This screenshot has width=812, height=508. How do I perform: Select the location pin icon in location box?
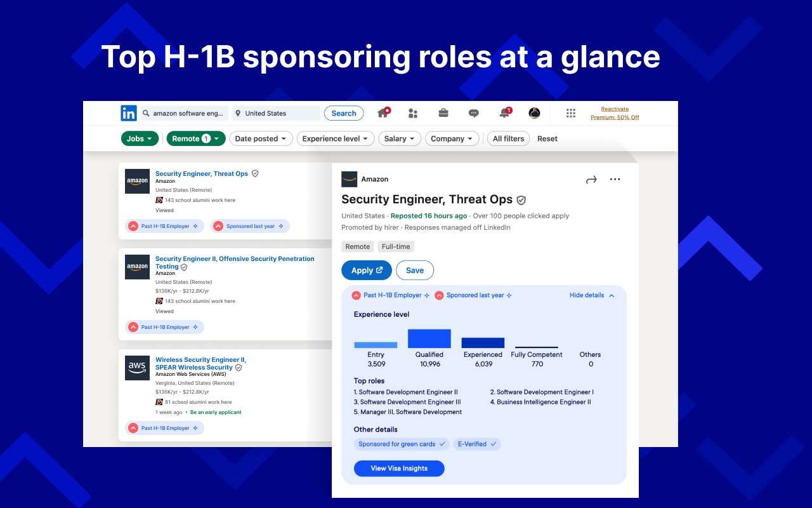click(x=238, y=114)
